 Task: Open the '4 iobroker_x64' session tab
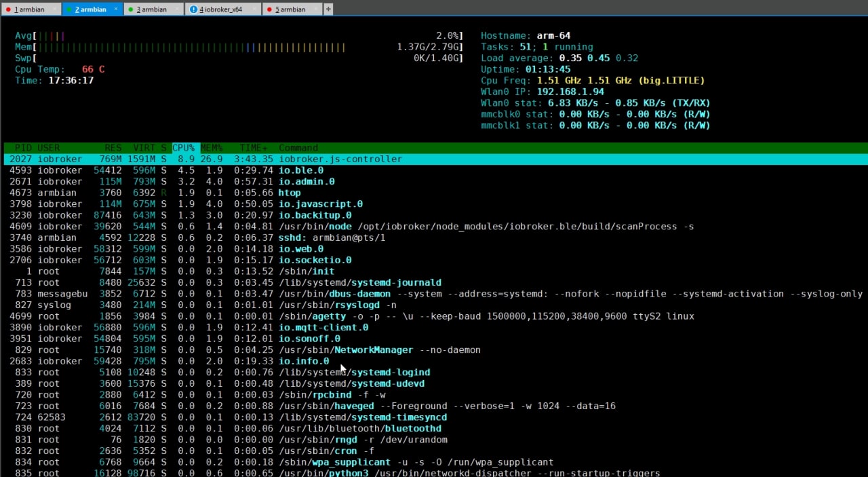pyautogui.click(x=223, y=9)
